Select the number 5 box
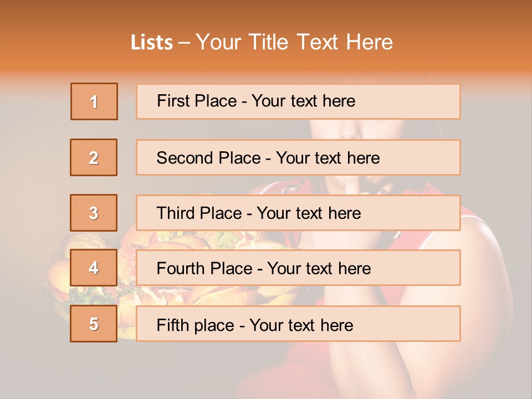The width and height of the screenshot is (532, 399). pos(94,324)
